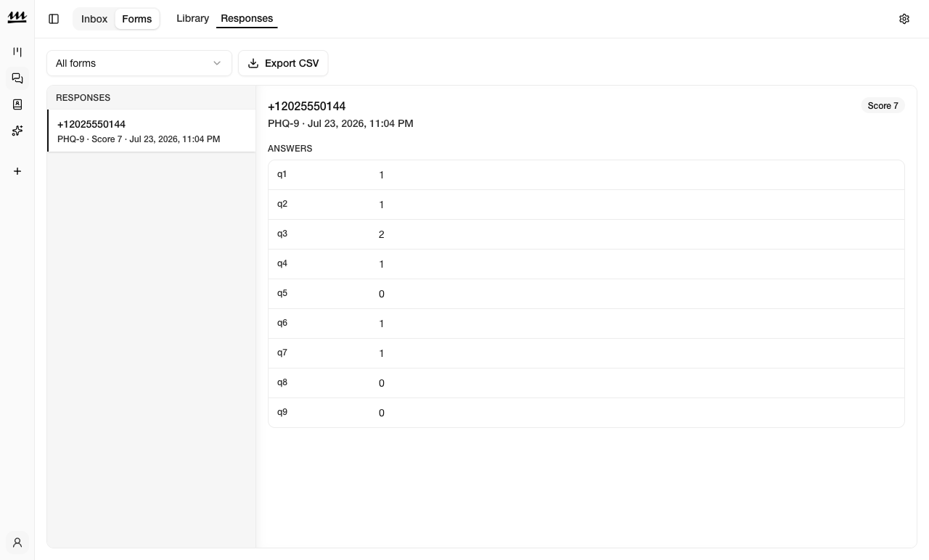This screenshot has height=560, width=929.
Task: Click the q4 answer row label
Action: click(282, 263)
